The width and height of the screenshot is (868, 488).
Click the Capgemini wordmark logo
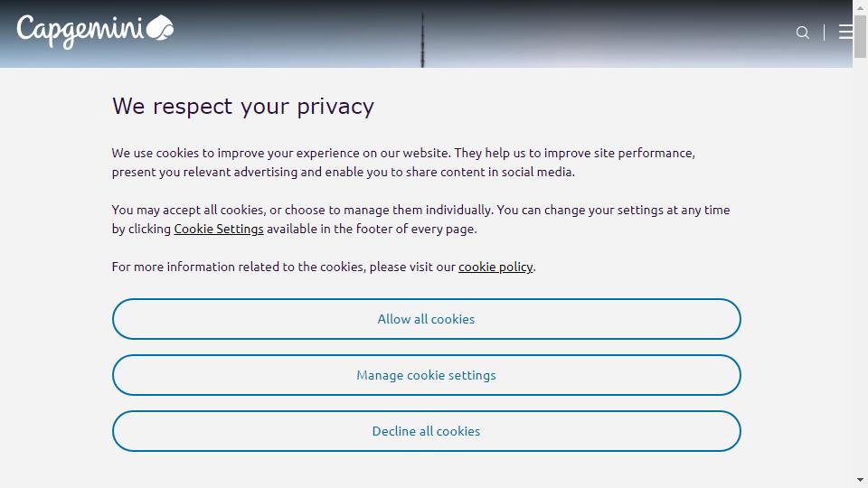80,32
